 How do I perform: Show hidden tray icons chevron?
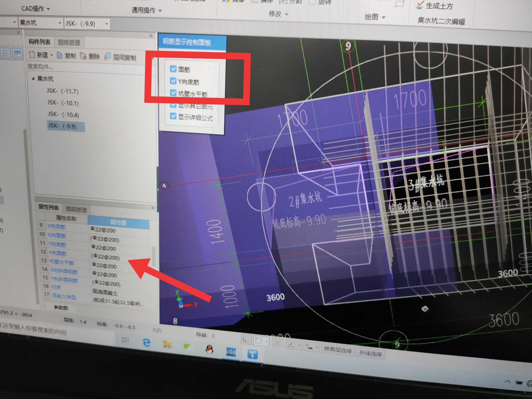507,381
